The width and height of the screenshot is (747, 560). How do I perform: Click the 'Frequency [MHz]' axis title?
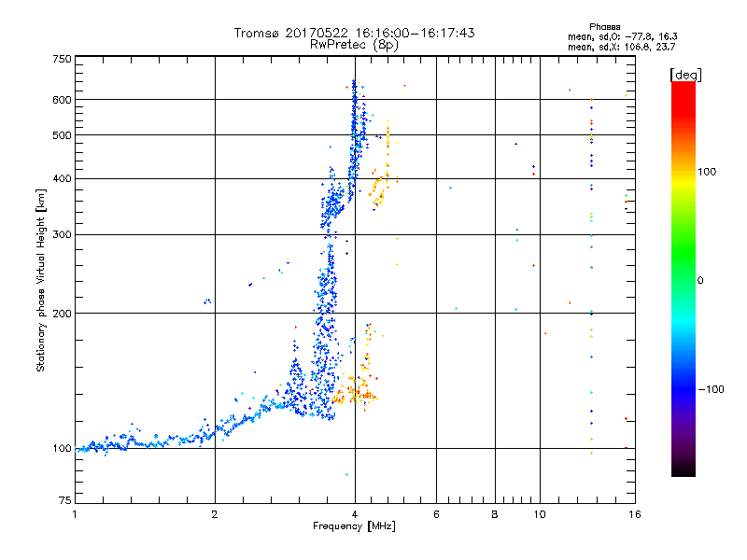point(354,526)
